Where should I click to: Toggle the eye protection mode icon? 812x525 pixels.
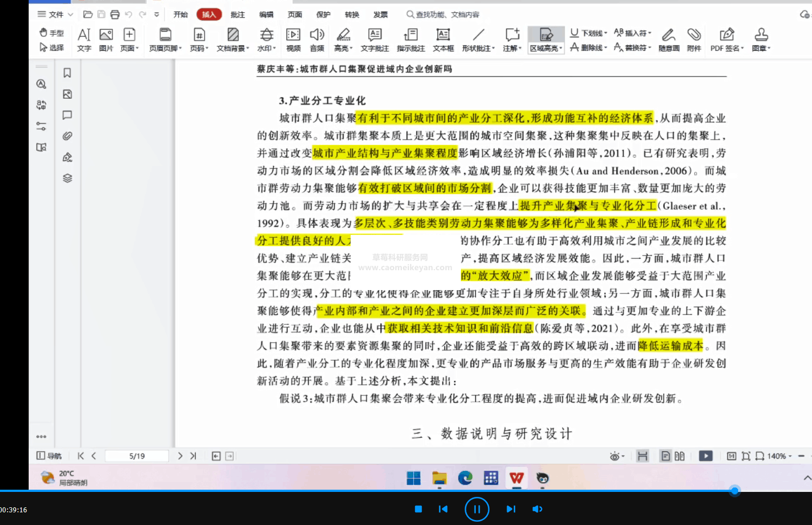coord(617,456)
